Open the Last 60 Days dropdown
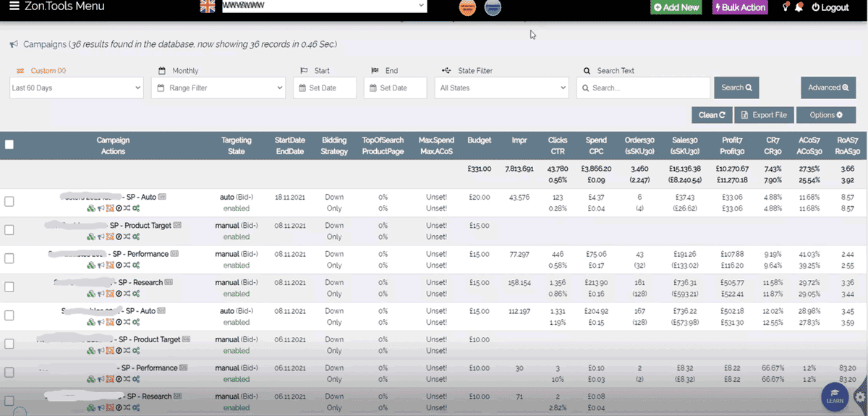Image resolution: width=868 pixels, height=416 pixels. point(77,88)
